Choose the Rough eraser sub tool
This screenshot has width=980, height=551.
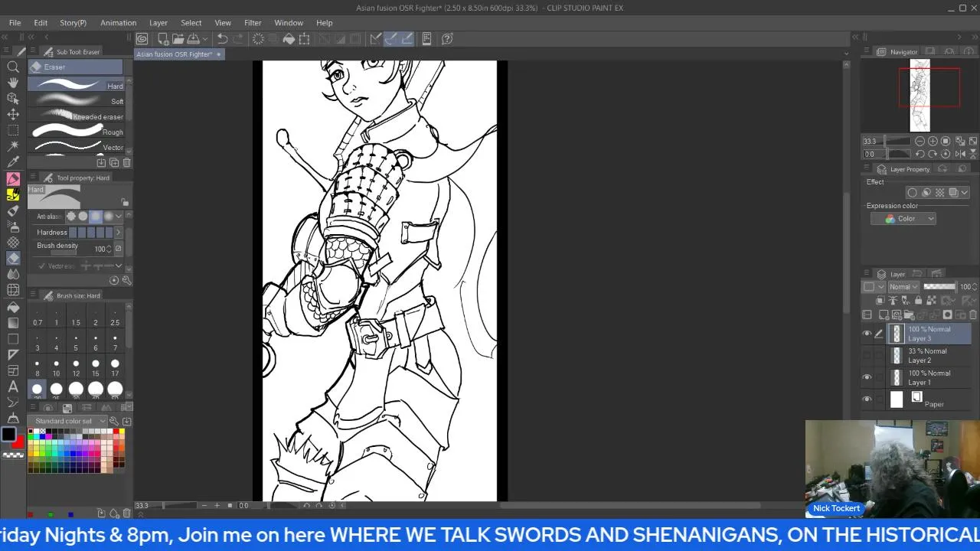pyautogui.click(x=77, y=132)
